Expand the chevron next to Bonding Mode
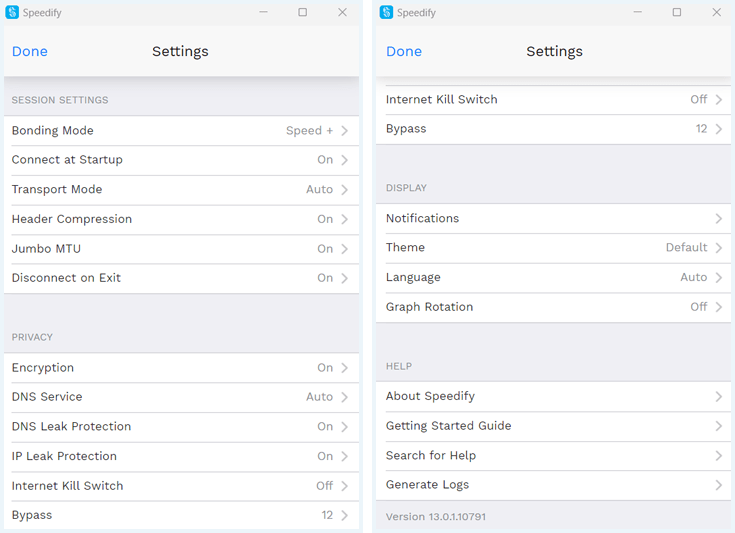The image size is (735, 533). click(x=345, y=130)
